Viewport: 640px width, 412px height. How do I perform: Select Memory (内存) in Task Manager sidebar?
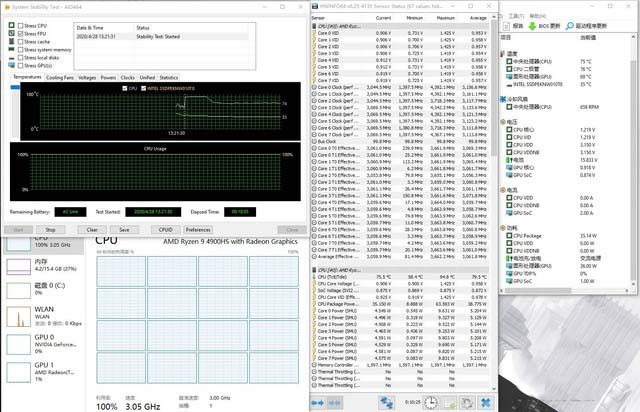click(44, 265)
